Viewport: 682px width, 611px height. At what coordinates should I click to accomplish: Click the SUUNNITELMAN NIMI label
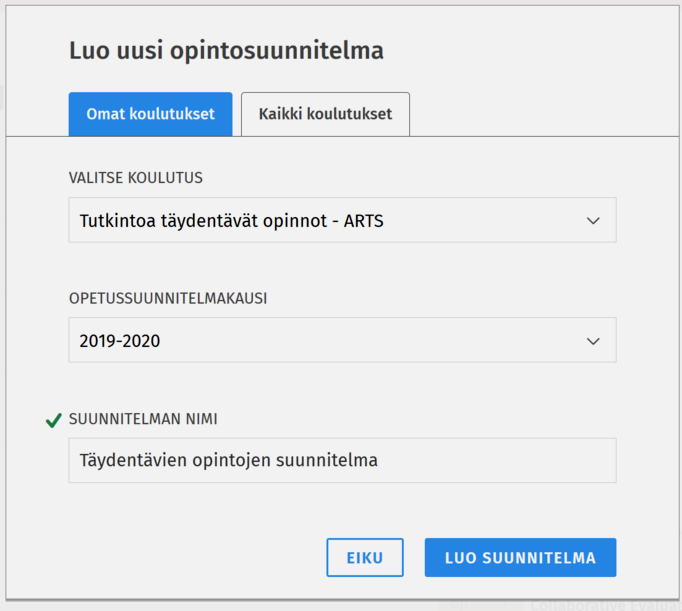(143, 419)
